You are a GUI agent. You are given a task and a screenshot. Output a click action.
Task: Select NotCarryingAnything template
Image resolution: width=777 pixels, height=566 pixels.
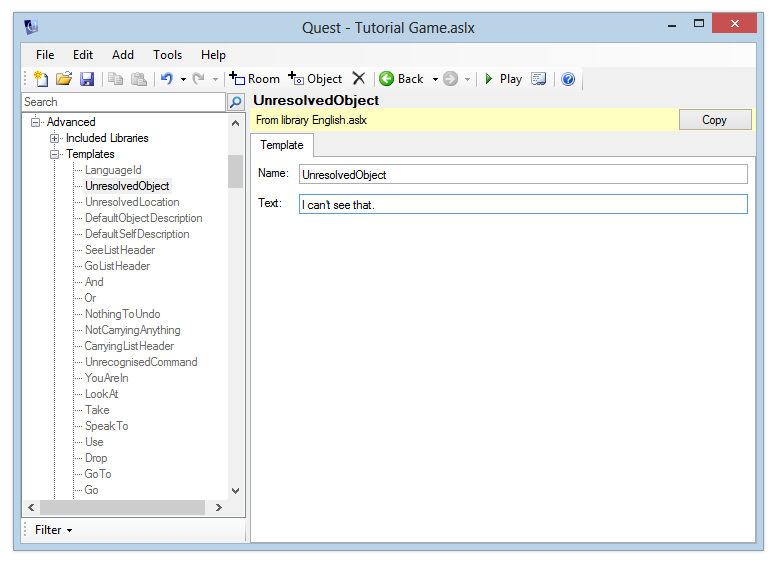[133, 330]
